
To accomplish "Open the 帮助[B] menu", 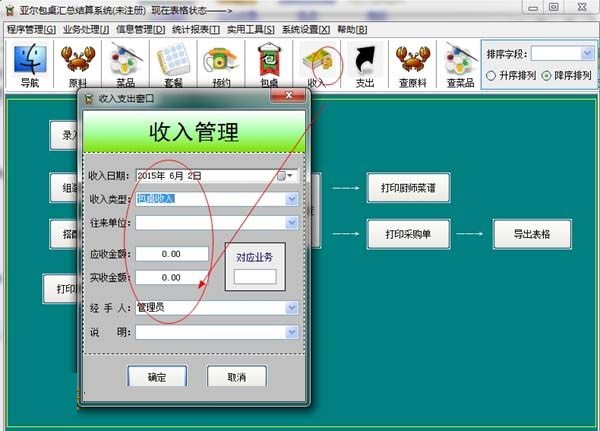I will [352, 29].
